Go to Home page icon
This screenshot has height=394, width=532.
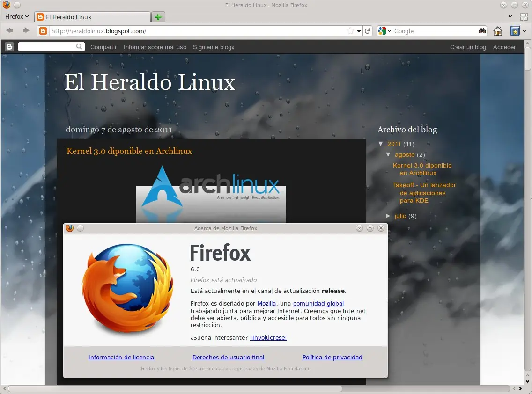click(x=498, y=31)
